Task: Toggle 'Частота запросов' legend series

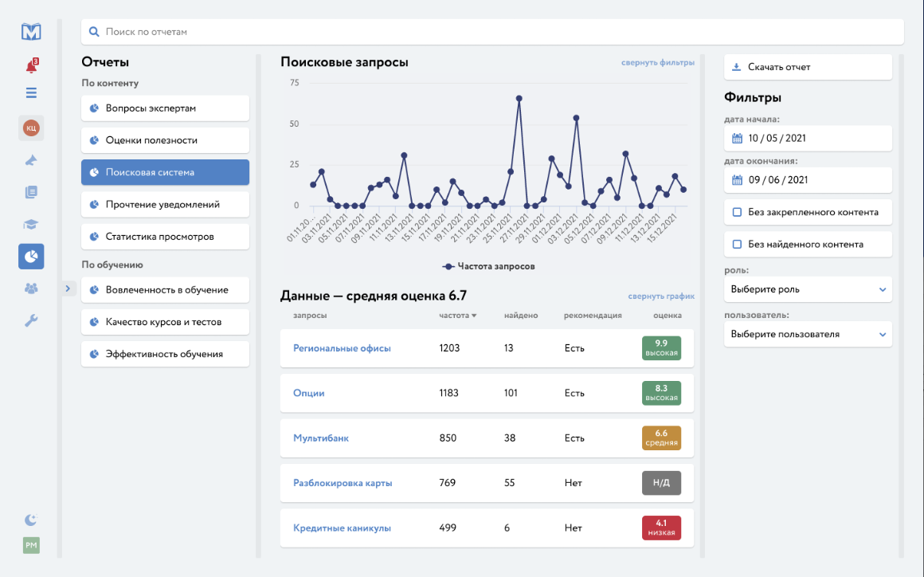Action: tap(488, 266)
